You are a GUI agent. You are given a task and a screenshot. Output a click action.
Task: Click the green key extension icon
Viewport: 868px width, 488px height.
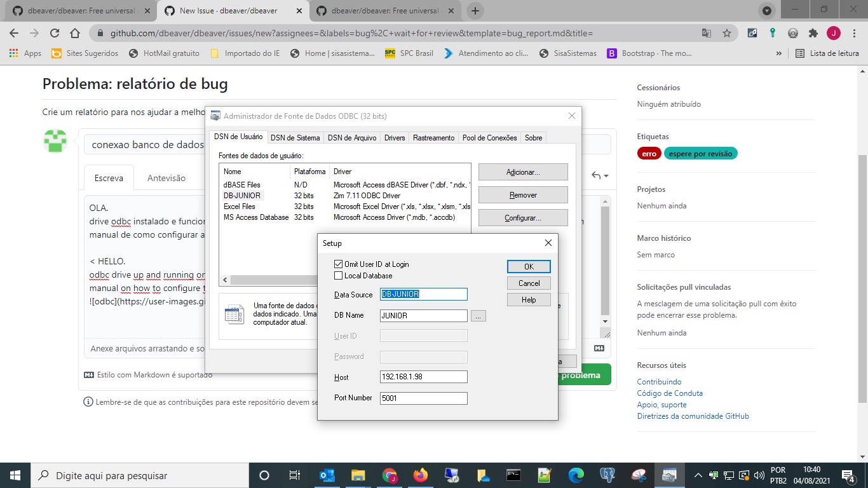point(773,33)
